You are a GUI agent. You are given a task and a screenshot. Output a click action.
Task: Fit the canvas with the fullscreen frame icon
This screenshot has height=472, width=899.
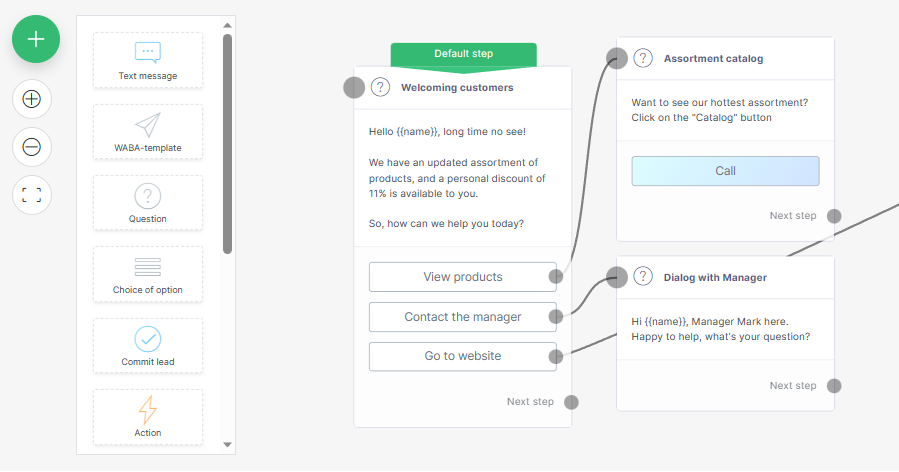pyautogui.click(x=32, y=195)
